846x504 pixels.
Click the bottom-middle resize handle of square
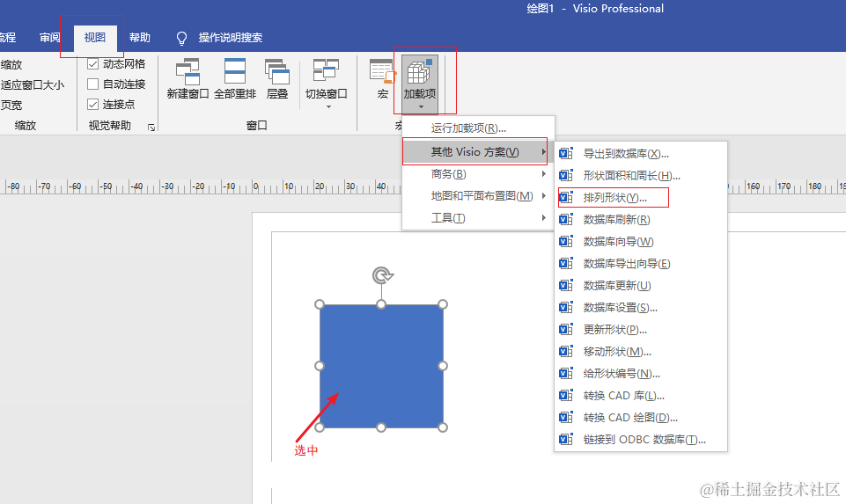tap(381, 427)
